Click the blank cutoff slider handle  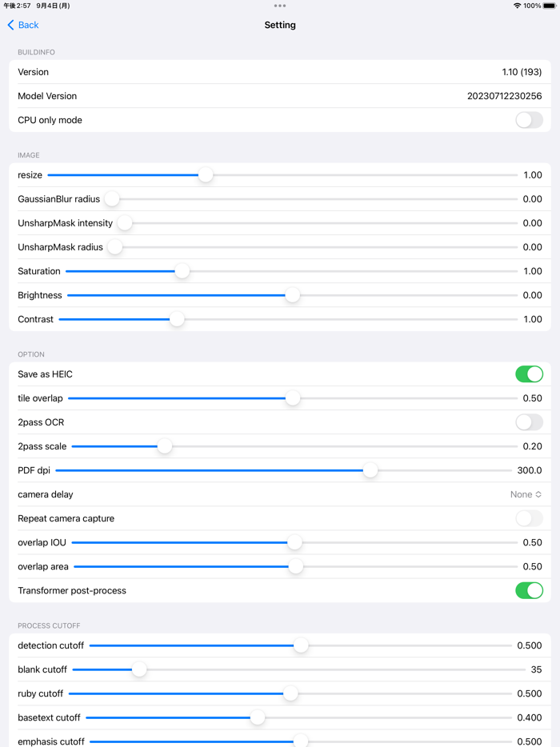[x=139, y=669]
